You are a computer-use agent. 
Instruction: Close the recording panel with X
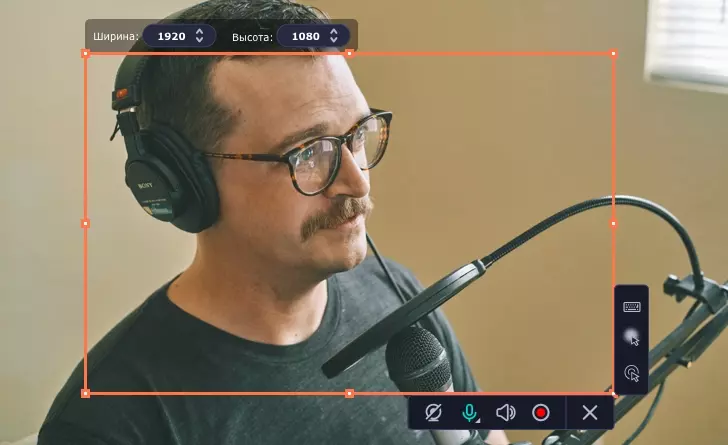(x=590, y=412)
